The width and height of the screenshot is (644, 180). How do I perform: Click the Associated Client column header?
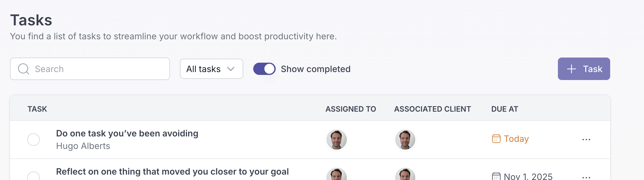pos(432,109)
